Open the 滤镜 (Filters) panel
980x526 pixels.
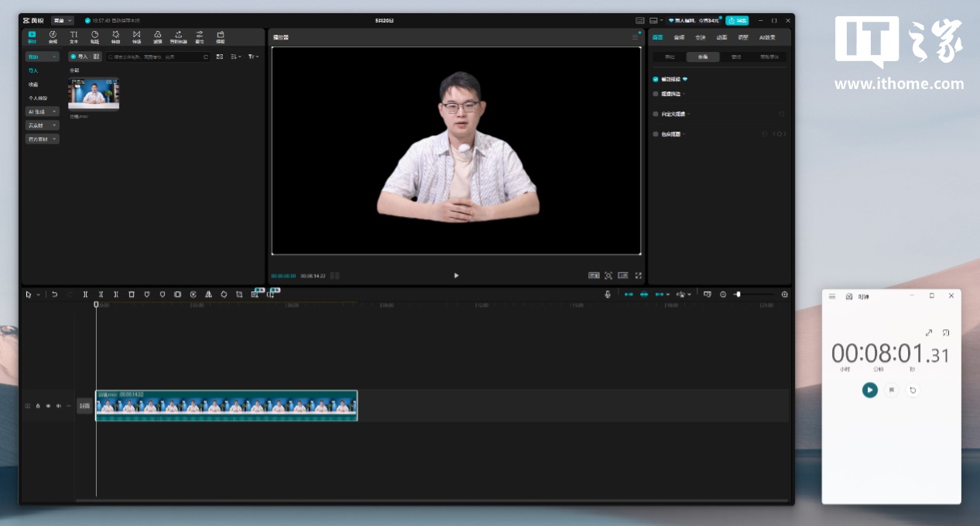click(157, 36)
